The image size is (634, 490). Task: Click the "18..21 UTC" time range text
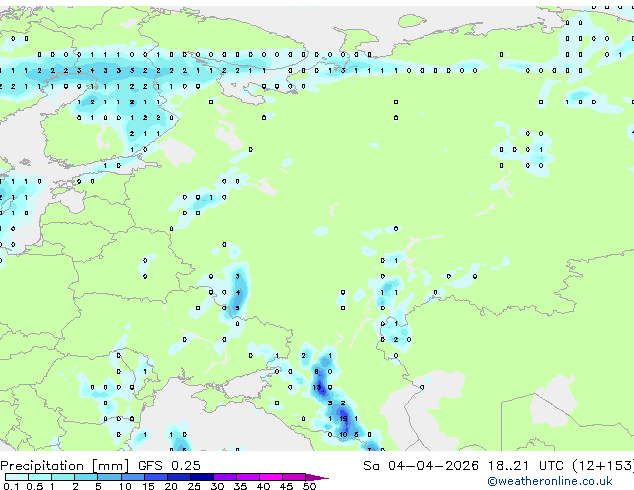click(x=525, y=466)
